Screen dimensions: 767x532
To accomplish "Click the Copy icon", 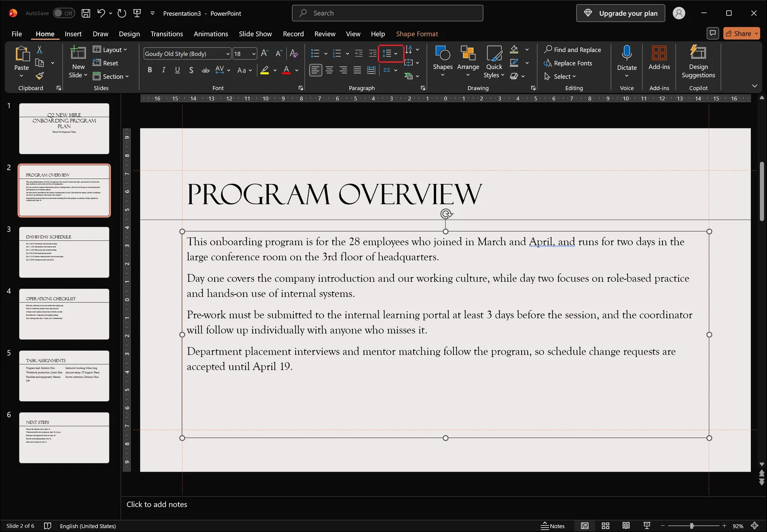I will point(40,63).
